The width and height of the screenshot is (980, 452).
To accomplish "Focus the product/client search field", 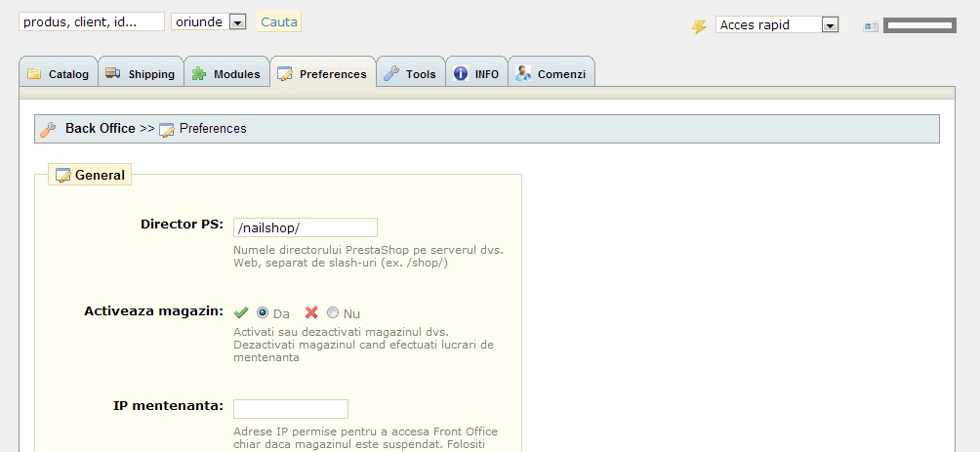I will click(x=92, y=21).
